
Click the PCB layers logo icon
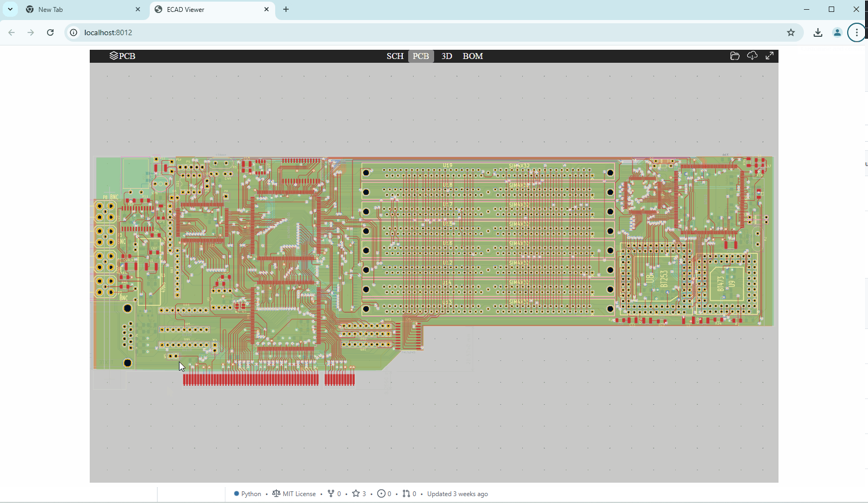tap(114, 56)
